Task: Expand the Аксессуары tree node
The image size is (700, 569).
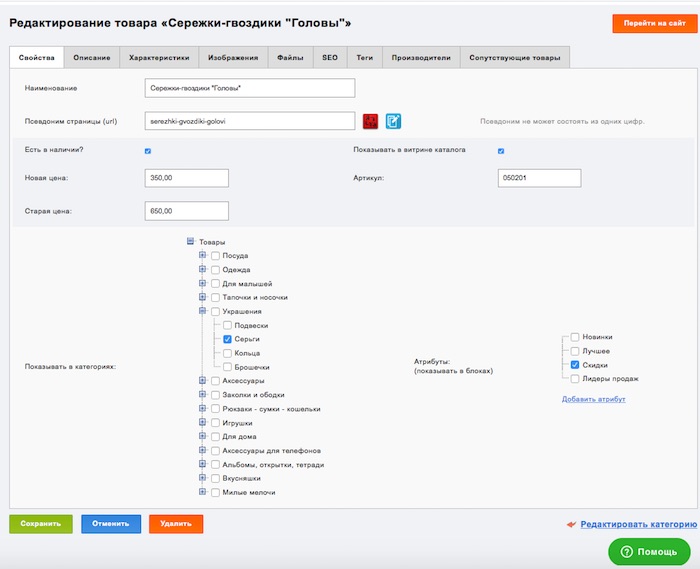Action: (x=202, y=380)
